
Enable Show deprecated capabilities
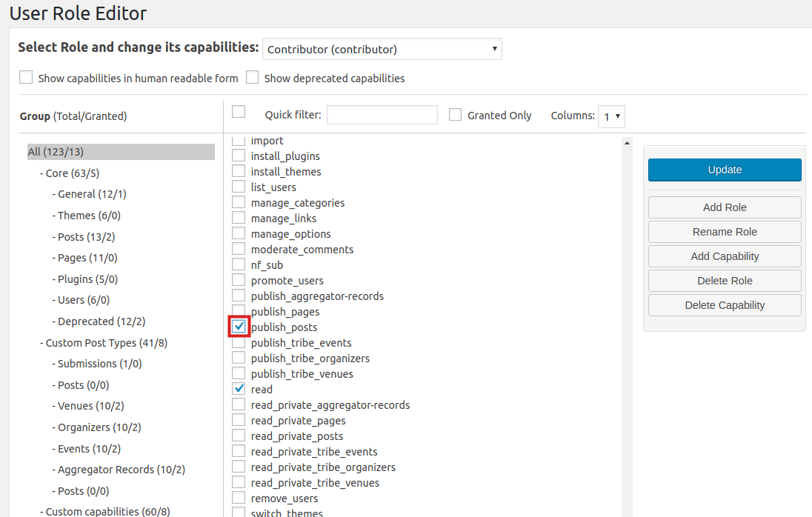[x=252, y=76]
